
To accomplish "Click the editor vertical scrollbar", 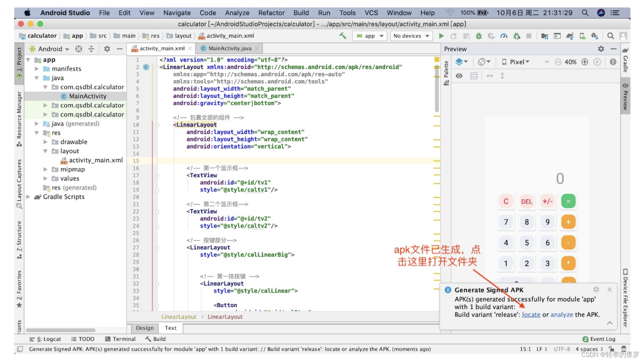I will 436,89.
